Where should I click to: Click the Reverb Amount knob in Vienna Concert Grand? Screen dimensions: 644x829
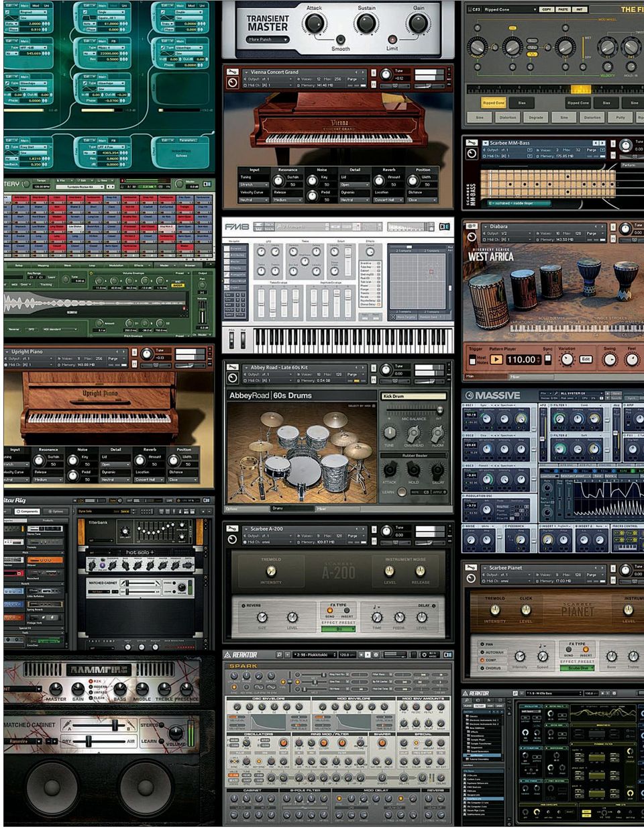coord(379,181)
